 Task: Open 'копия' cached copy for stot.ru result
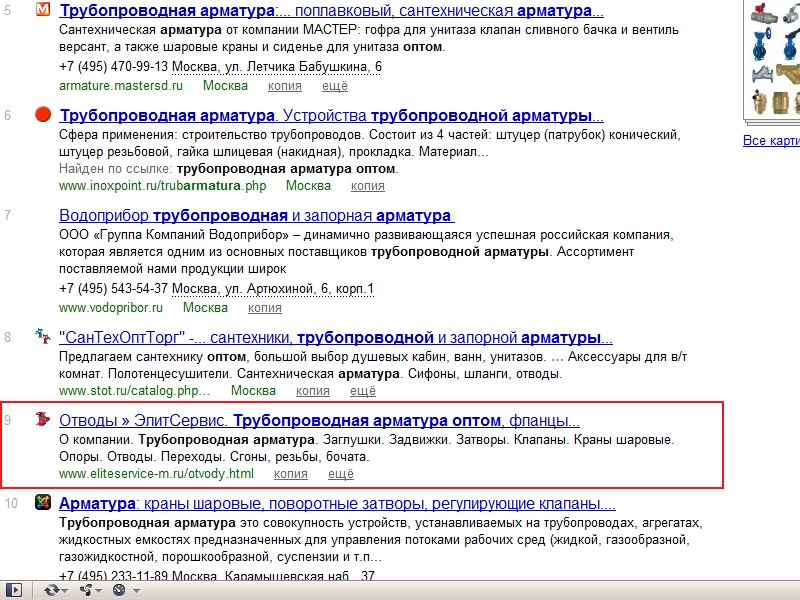[x=313, y=391]
